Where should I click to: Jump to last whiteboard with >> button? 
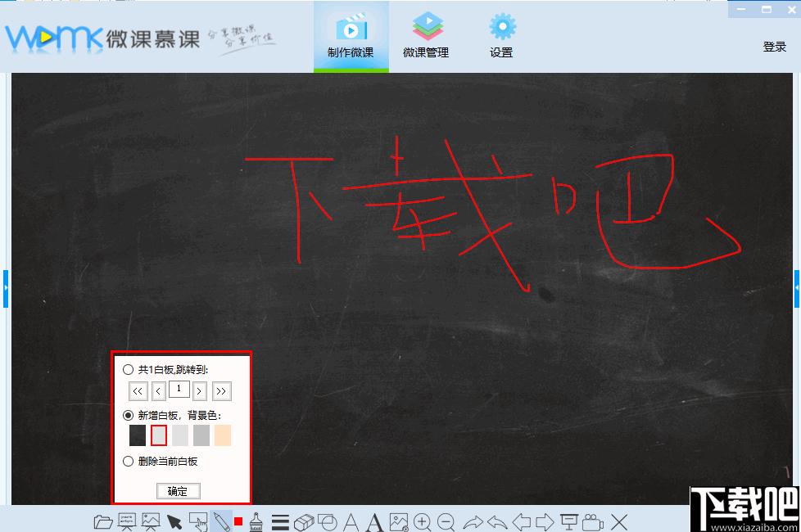tap(221, 391)
